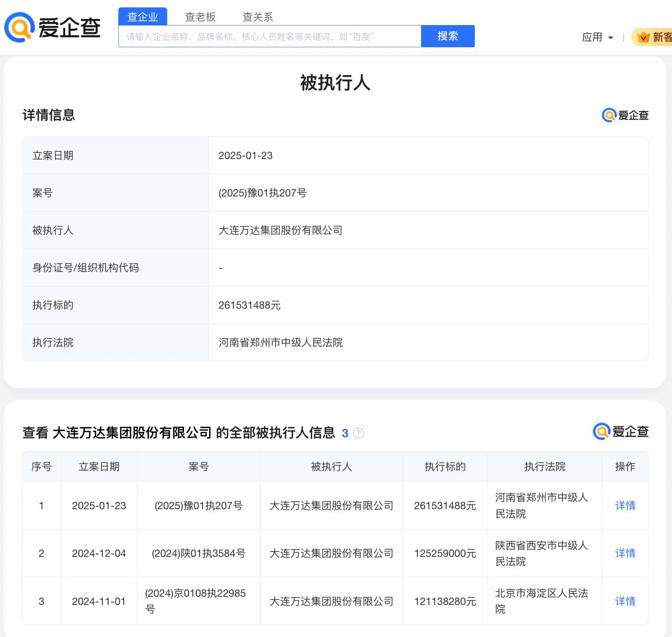This screenshot has height=637, width=672.
Task: Expand the 应用 dropdown
Action: pos(598,37)
